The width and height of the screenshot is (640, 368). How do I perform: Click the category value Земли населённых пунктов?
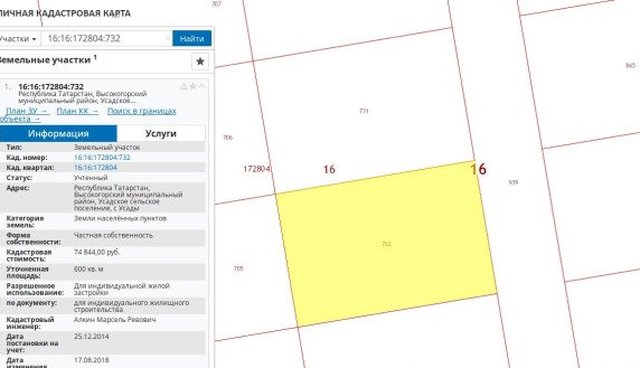pyautogui.click(x=120, y=218)
